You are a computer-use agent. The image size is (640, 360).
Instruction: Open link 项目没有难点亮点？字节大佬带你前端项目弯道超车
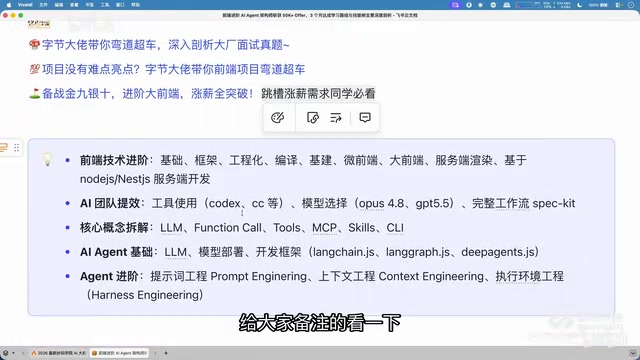pos(173,69)
